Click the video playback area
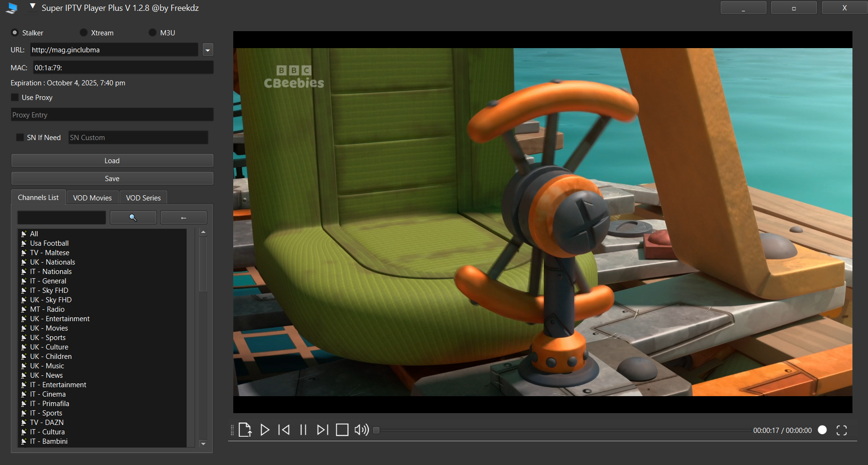This screenshot has height=465, width=868. coord(543,222)
